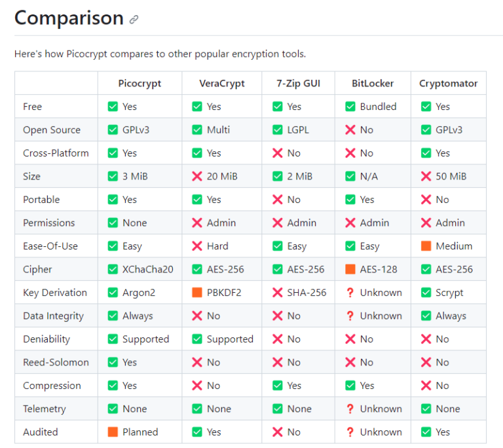Click the Reed-Solomon row label
This screenshot has height=448, width=503.
56,362
